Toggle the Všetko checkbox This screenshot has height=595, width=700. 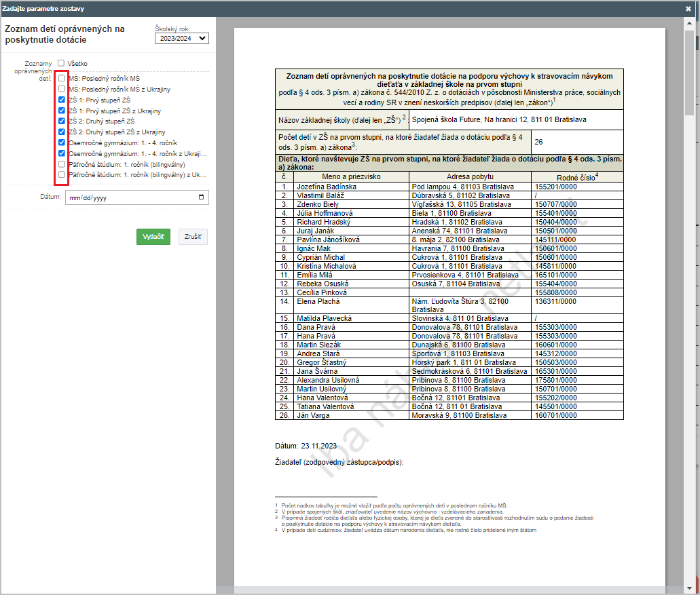[x=61, y=63]
